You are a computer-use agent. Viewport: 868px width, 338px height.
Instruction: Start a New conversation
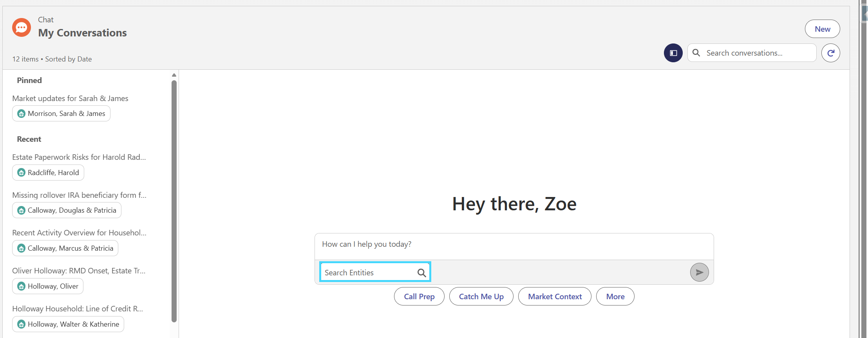823,29
